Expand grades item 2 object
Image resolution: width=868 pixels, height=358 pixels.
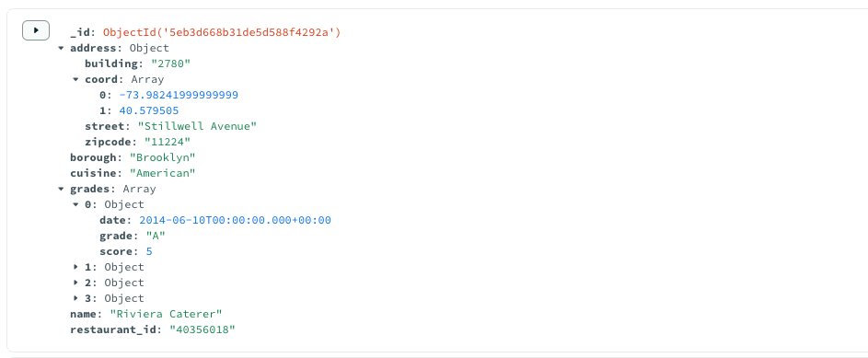pos(75,283)
